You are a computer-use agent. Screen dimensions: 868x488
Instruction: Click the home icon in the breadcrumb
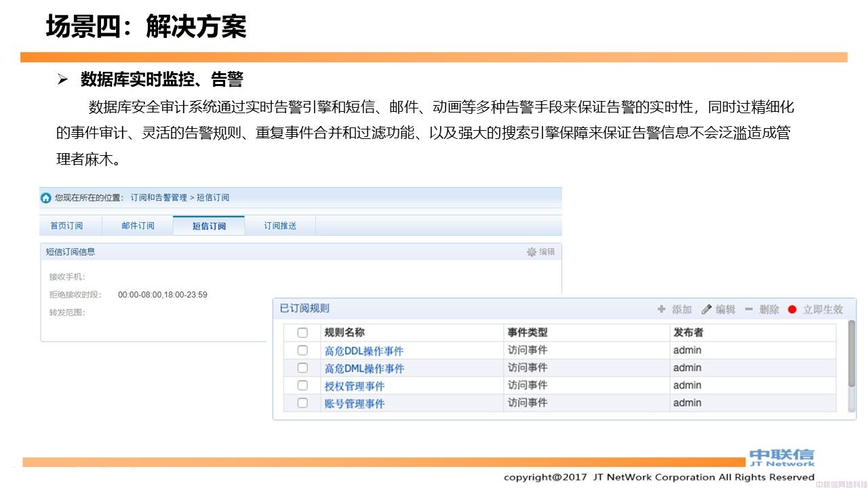click(x=46, y=198)
